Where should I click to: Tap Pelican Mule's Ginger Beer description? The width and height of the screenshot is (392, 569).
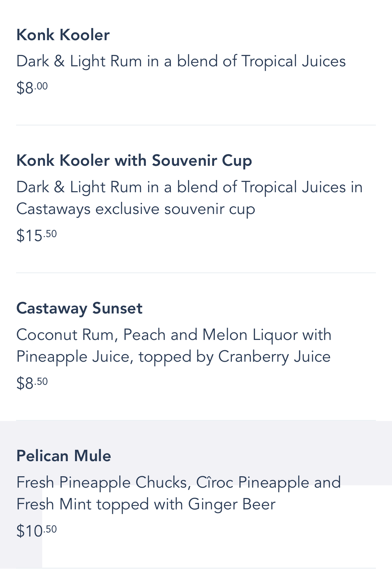coord(179,493)
